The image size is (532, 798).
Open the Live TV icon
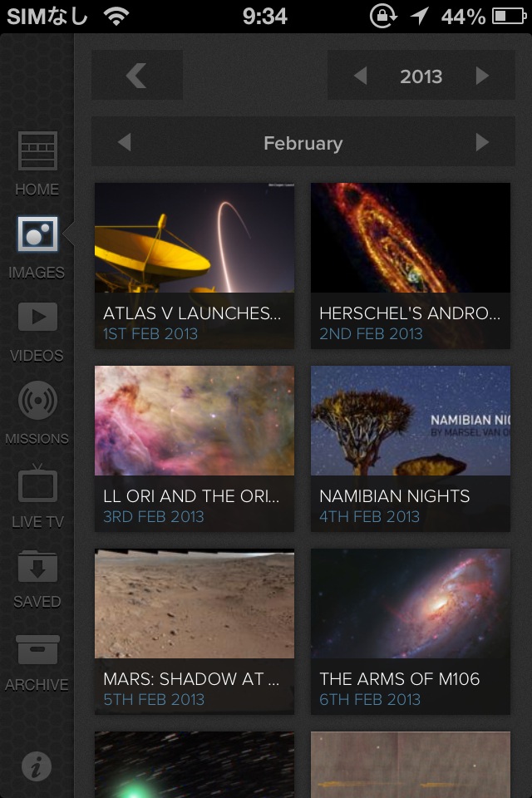pyautogui.click(x=37, y=485)
